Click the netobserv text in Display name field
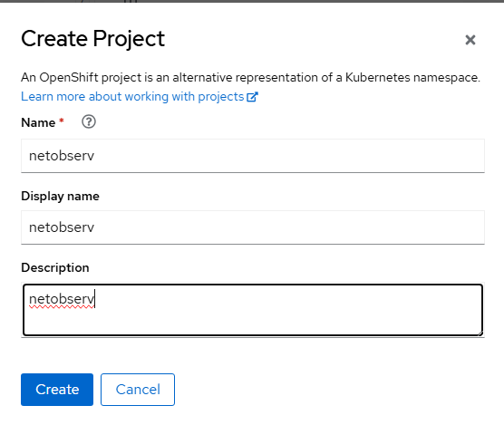The height and width of the screenshot is (425, 504). [x=62, y=227]
